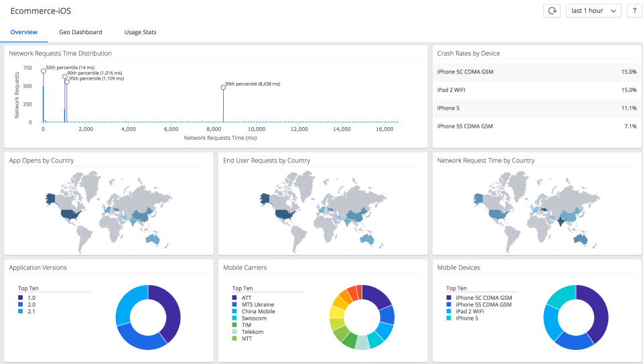The width and height of the screenshot is (643, 364).
Task: Click the iPhone 5S CDMA GSM crash row
Action: 537,126
